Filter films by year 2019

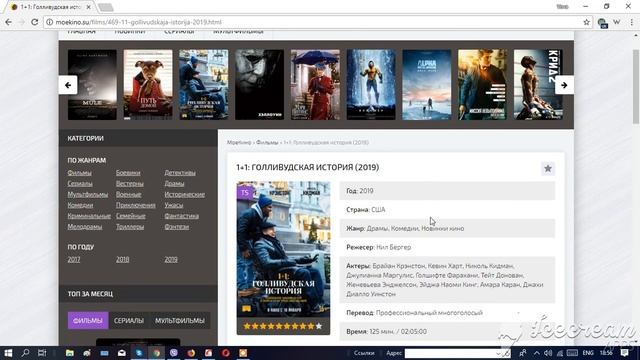click(x=171, y=259)
